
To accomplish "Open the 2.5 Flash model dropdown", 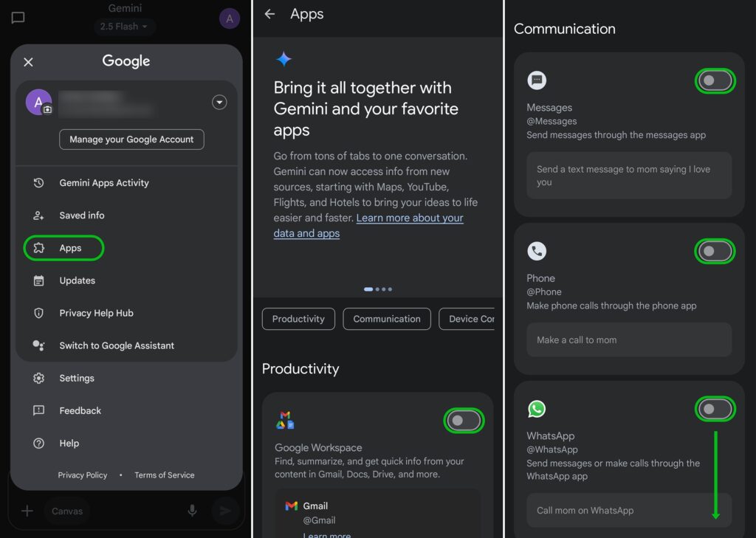I will pos(124,27).
